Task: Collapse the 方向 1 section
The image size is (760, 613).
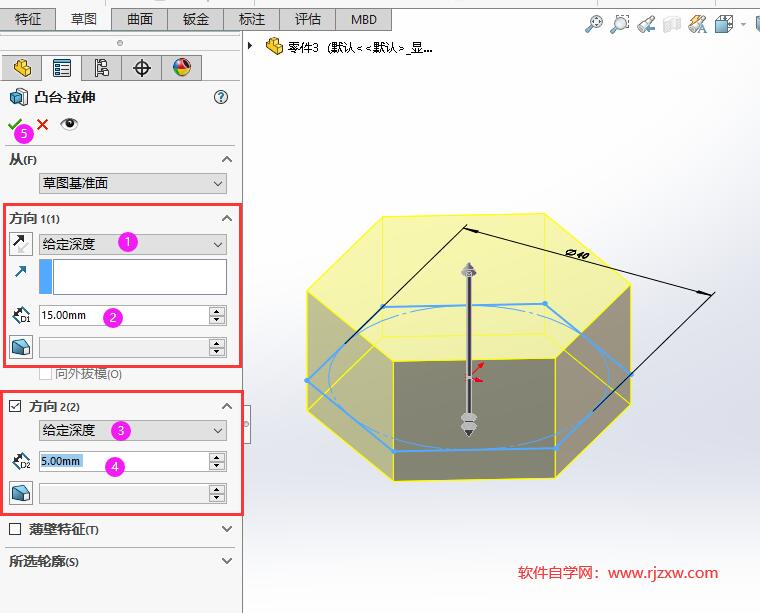Action: tap(226, 219)
